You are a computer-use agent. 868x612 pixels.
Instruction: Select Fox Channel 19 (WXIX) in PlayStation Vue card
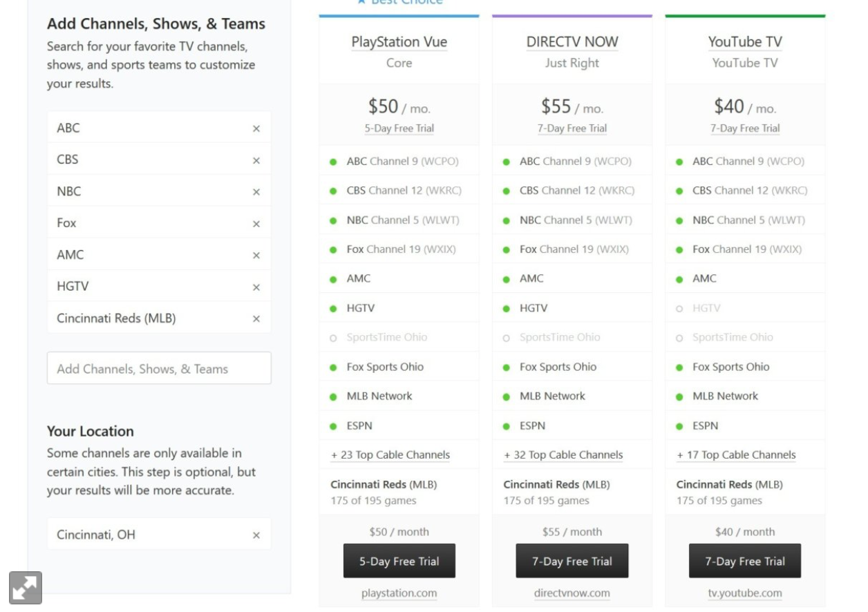pyautogui.click(x=401, y=249)
